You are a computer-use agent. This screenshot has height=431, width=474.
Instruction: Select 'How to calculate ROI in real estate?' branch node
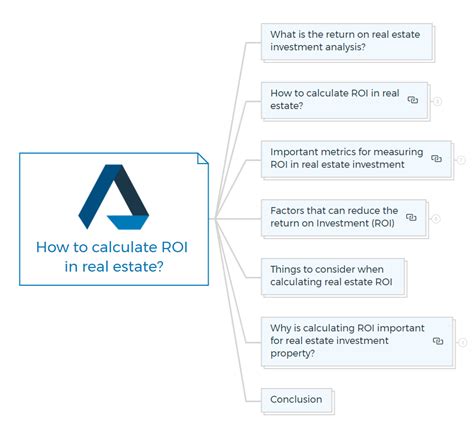coord(344,100)
